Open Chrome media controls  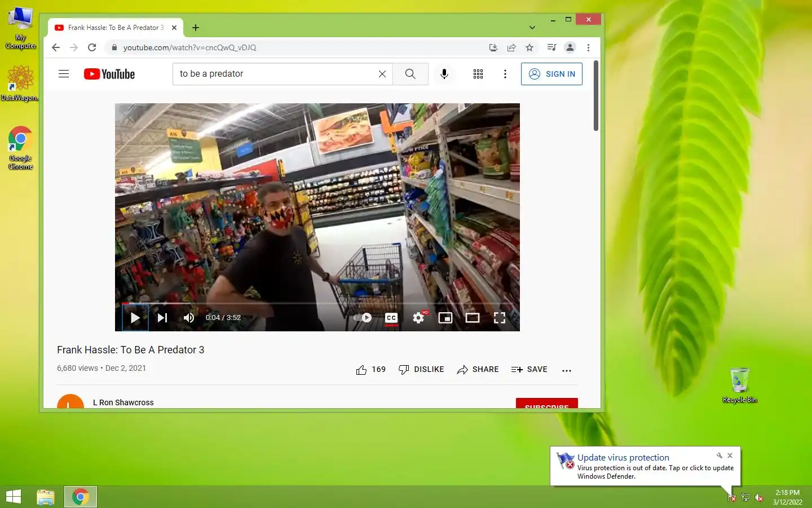[x=551, y=47]
